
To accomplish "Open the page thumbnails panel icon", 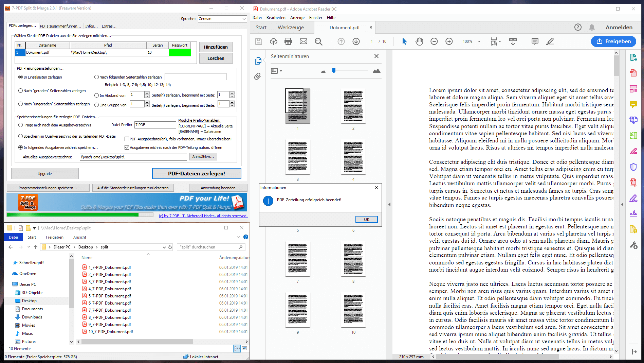I will [x=258, y=60].
